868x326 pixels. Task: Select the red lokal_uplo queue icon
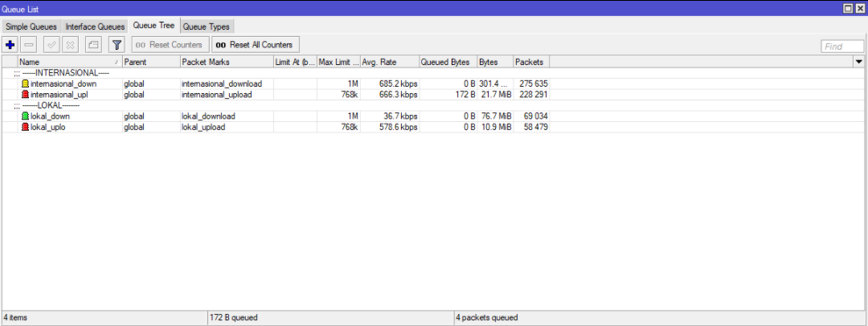(25, 128)
